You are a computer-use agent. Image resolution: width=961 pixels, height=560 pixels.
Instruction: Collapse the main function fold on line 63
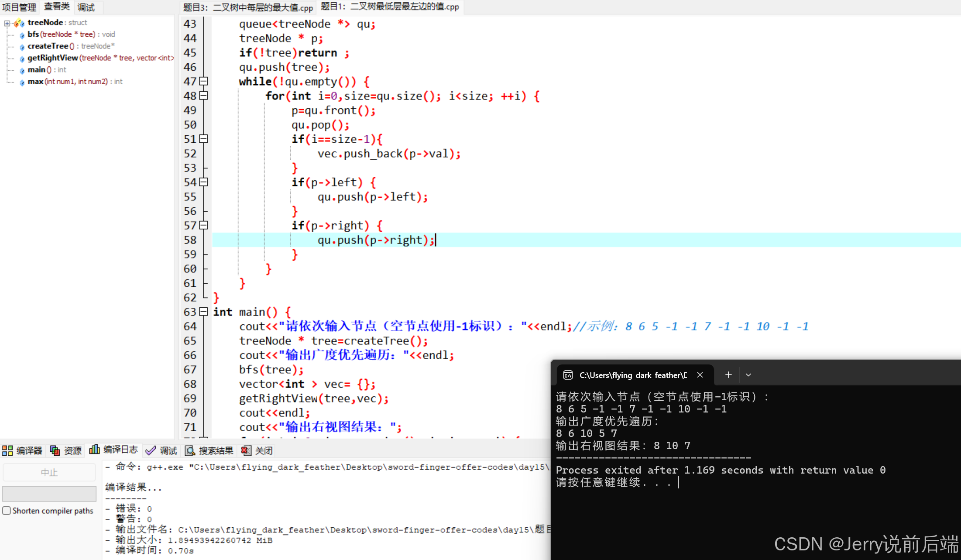tap(203, 312)
